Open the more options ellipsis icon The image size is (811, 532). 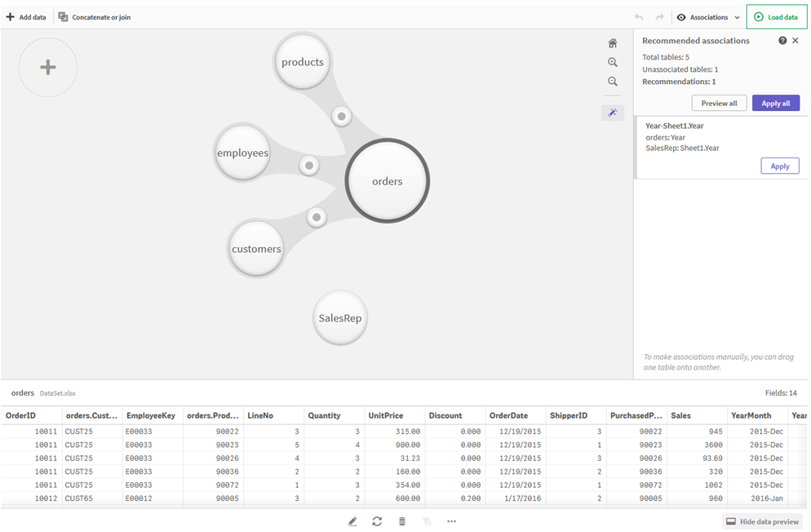coord(451,521)
